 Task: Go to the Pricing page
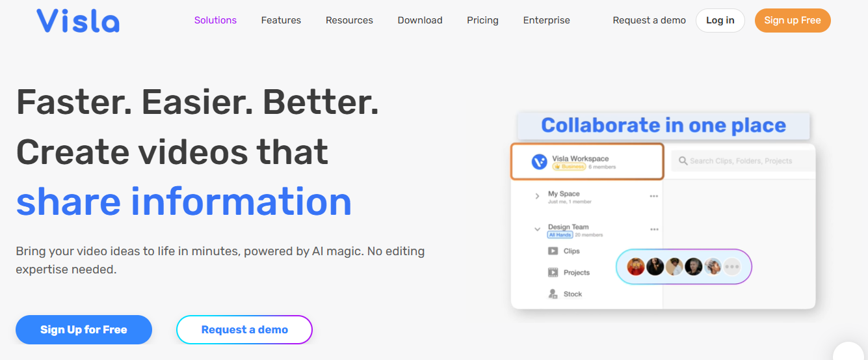(x=482, y=20)
